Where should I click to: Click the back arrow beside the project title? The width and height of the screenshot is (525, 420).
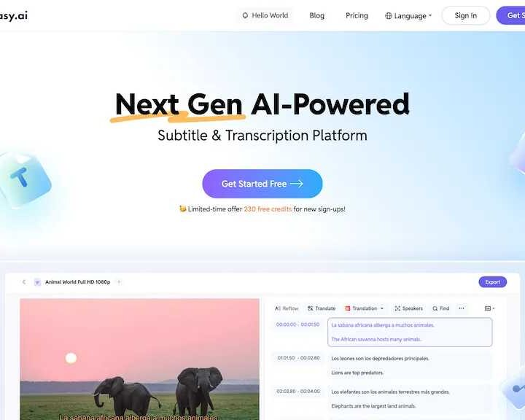pyautogui.click(x=24, y=282)
